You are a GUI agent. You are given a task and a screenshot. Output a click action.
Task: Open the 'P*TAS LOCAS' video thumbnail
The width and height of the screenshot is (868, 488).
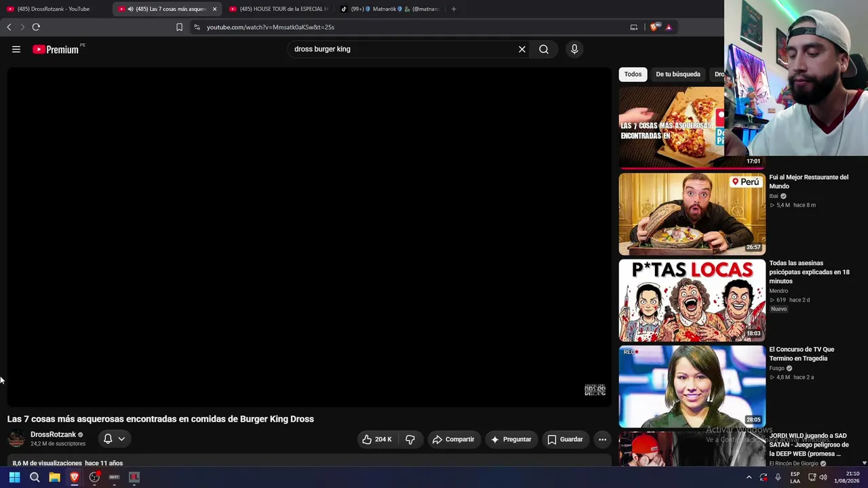[692, 300]
